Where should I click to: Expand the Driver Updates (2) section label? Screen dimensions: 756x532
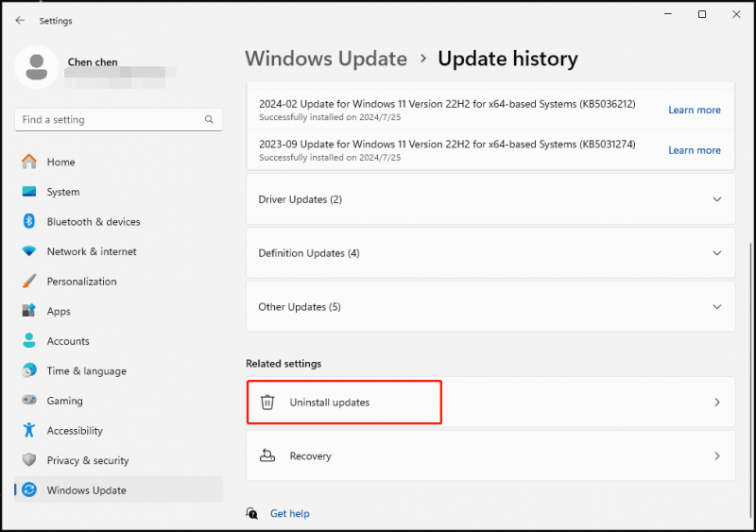(x=300, y=199)
